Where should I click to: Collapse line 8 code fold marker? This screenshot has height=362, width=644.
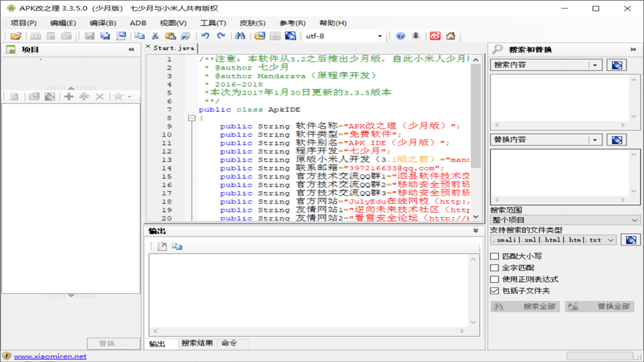pyautogui.click(x=192, y=118)
